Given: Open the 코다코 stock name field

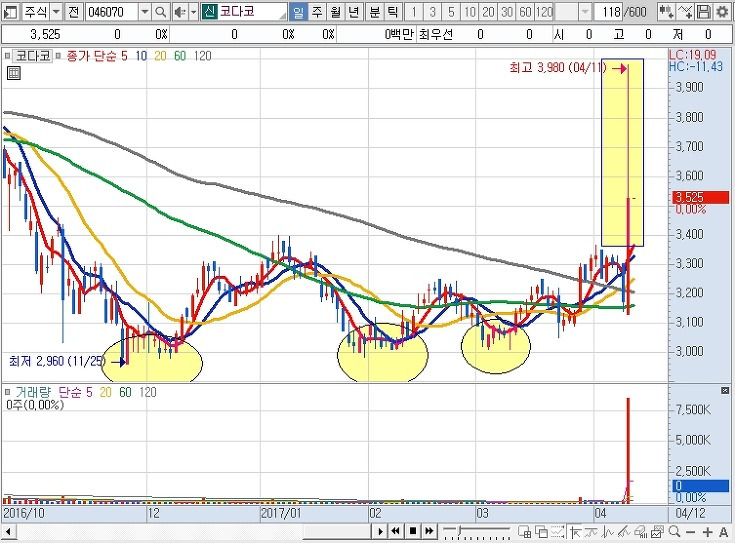Looking at the screenshot, I should coord(245,12).
